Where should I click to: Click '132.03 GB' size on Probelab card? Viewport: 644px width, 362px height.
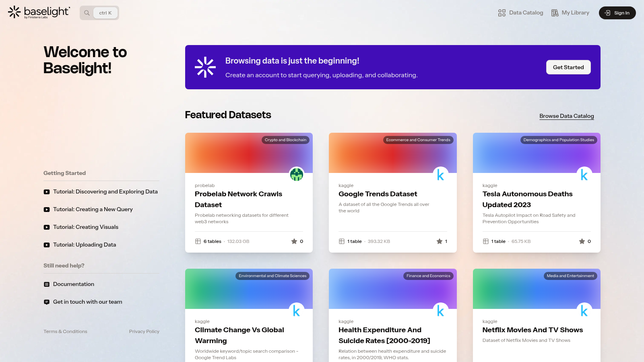(238, 241)
